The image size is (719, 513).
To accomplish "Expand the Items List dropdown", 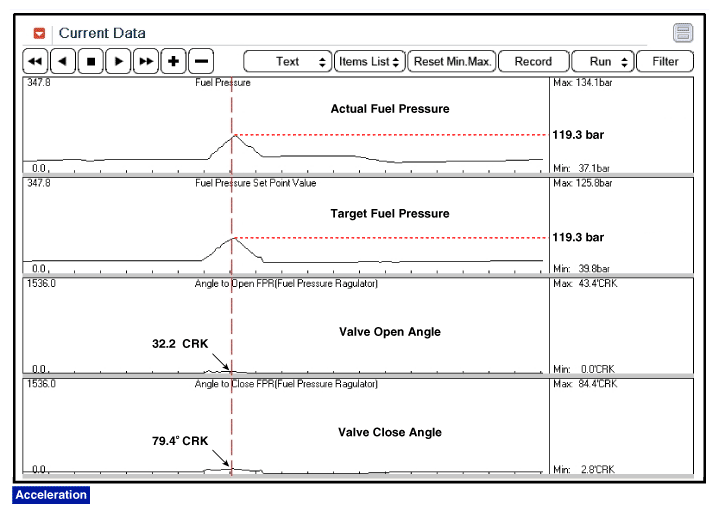I will point(369,61).
